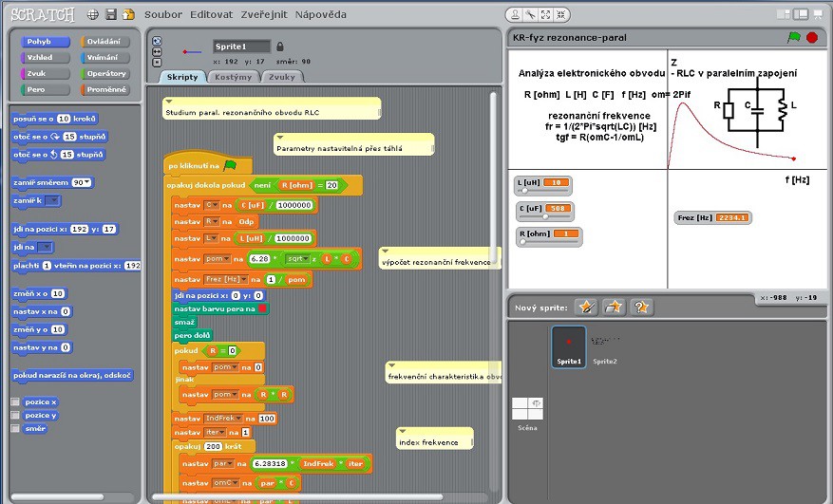Click the save project disk icon
The height and width of the screenshot is (504, 833).
pos(111,15)
